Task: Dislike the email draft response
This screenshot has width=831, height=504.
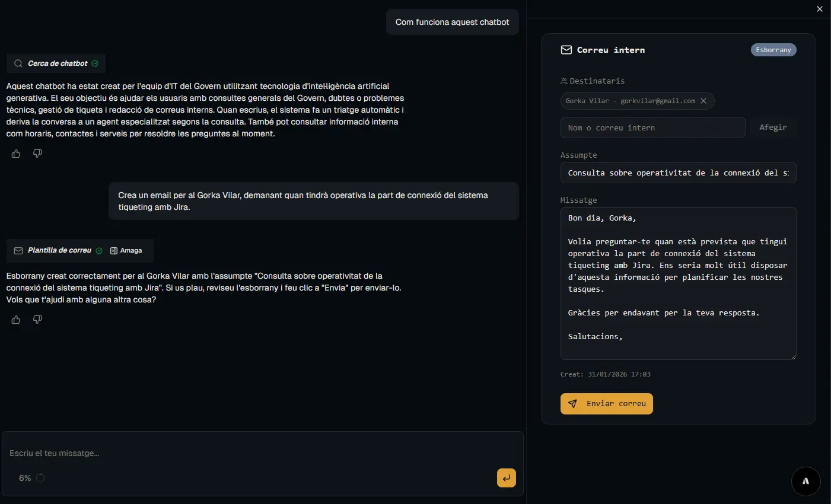Action: tap(37, 320)
